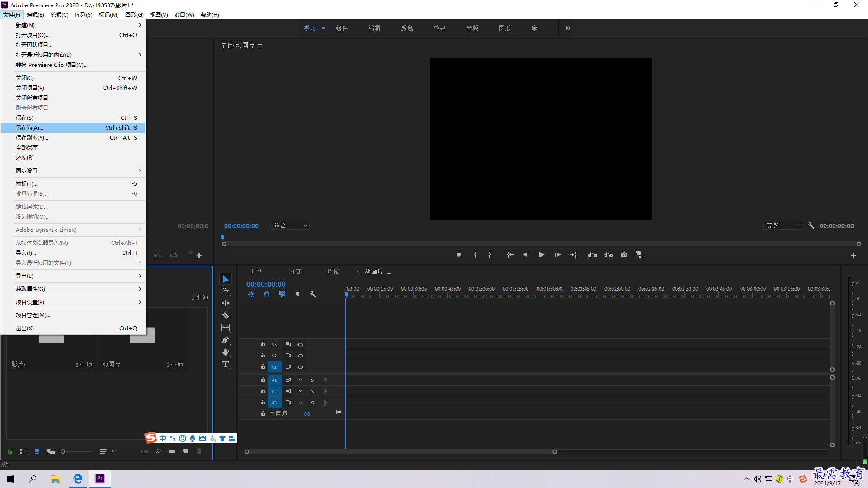
Task: Toggle nest sequence insert mode
Action: point(251,294)
